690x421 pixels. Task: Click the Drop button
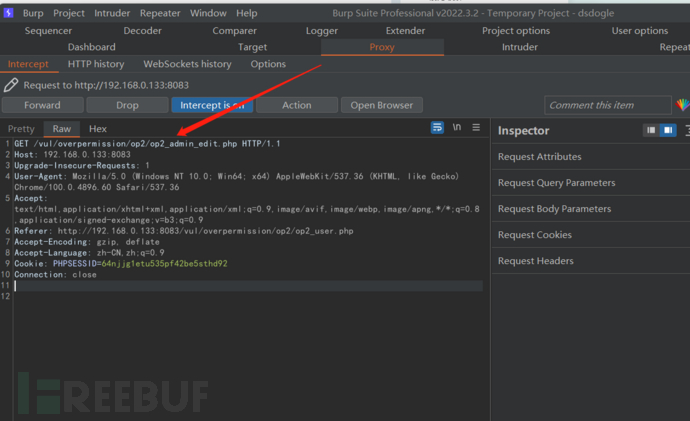click(x=127, y=105)
